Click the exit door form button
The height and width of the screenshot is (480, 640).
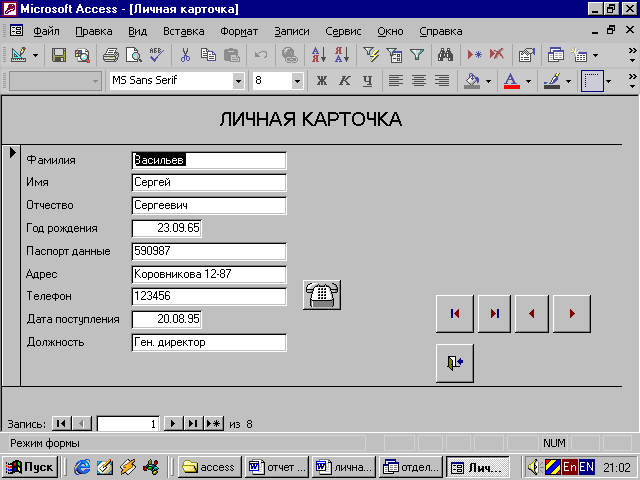pyautogui.click(x=455, y=363)
